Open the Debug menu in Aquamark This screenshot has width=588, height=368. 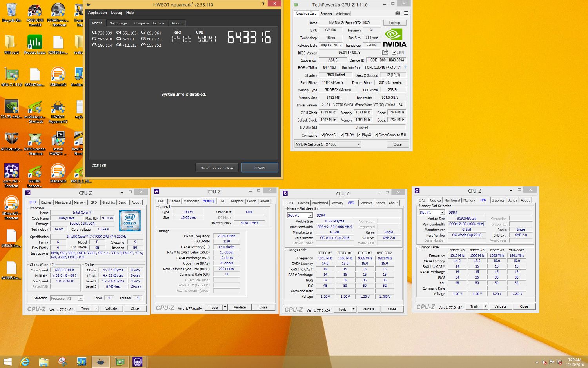[116, 13]
